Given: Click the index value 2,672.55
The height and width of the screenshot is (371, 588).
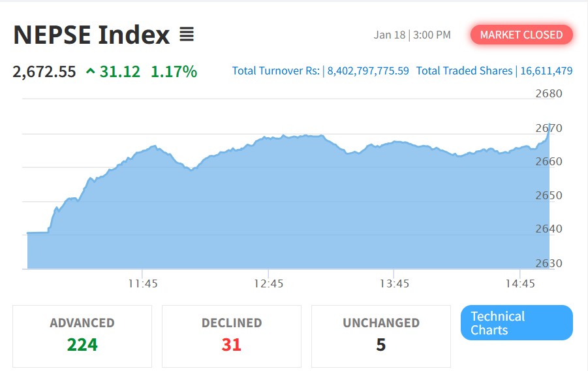Looking at the screenshot, I should tap(44, 72).
